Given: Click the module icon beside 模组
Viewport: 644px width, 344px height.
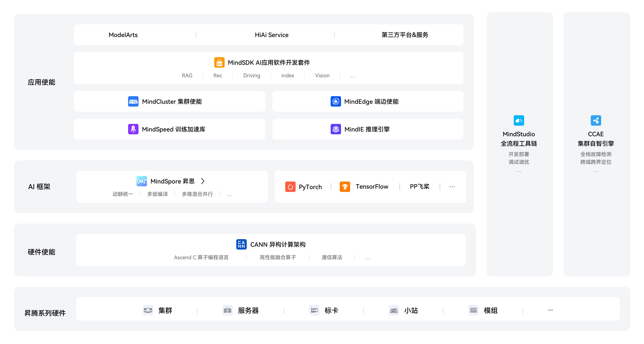Looking at the screenshot, I should click(473, 310).
